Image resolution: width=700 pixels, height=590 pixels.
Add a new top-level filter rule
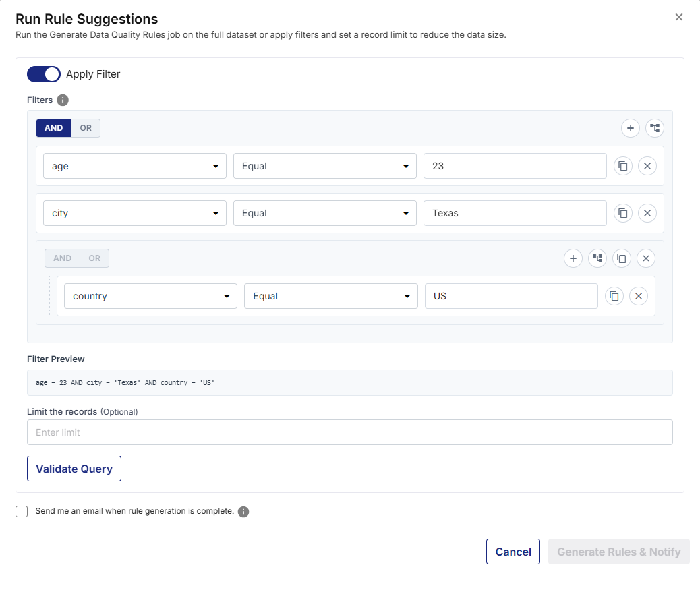click(x=631, y=129)
